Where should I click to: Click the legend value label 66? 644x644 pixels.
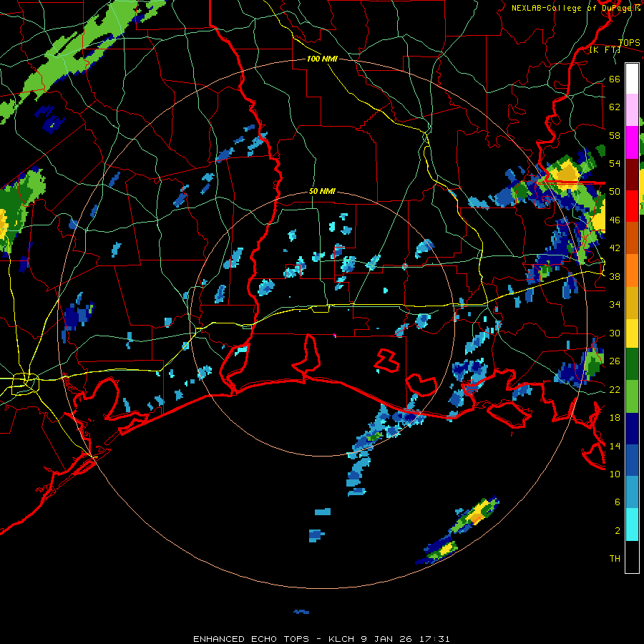[x=615, y=79]
